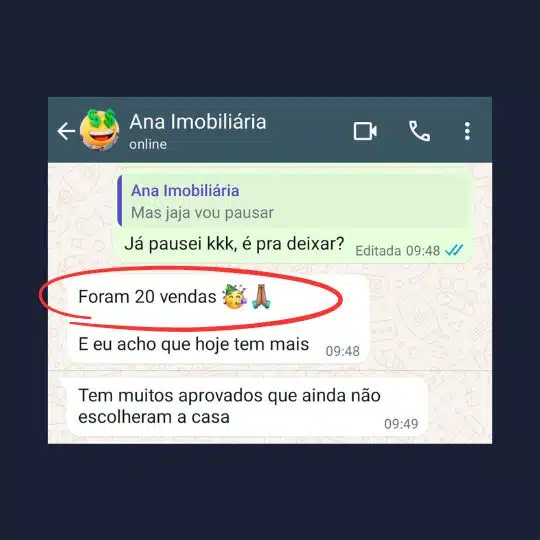This screenshot has height=540, width=540.
Task: Tap the 09:48 timestamp on received message
Action: click(x=343, y=351)
